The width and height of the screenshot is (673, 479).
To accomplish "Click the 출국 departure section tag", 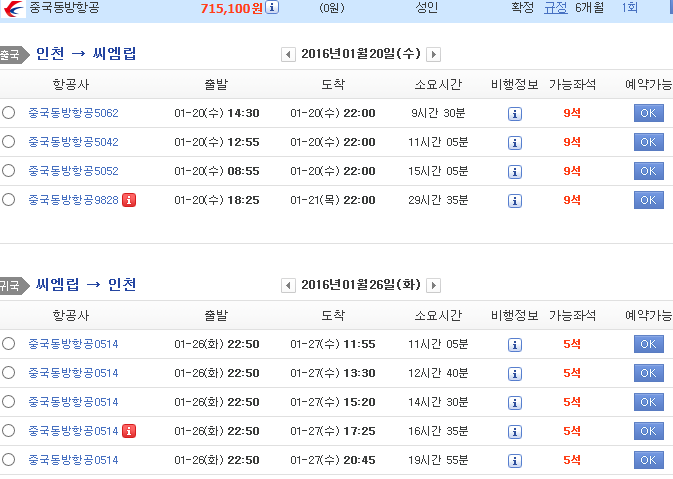I will tap(14, 55).
